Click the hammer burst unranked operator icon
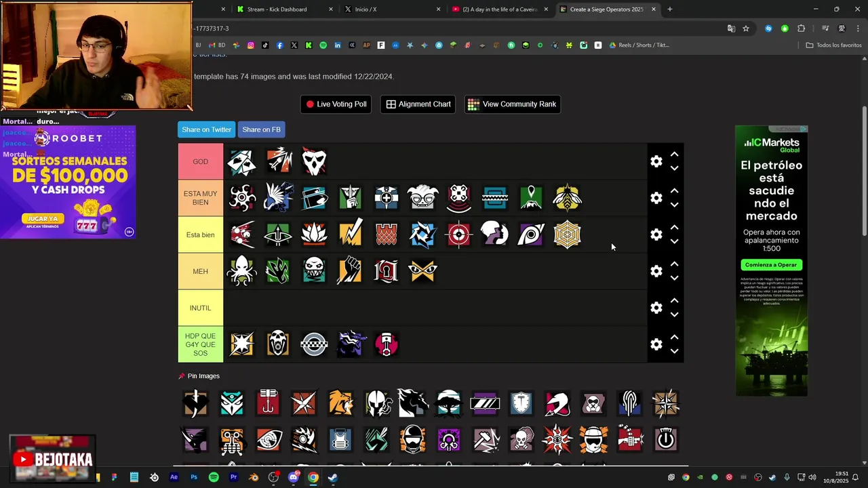Viewport: 868px width, 488px height. pos(485,439)
